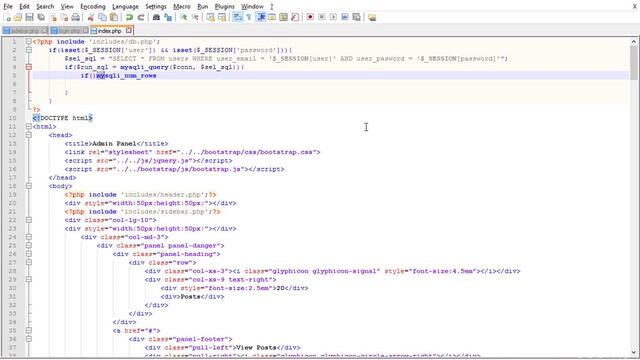Toggle Synchronize Horizontal Scrolling

222,17
